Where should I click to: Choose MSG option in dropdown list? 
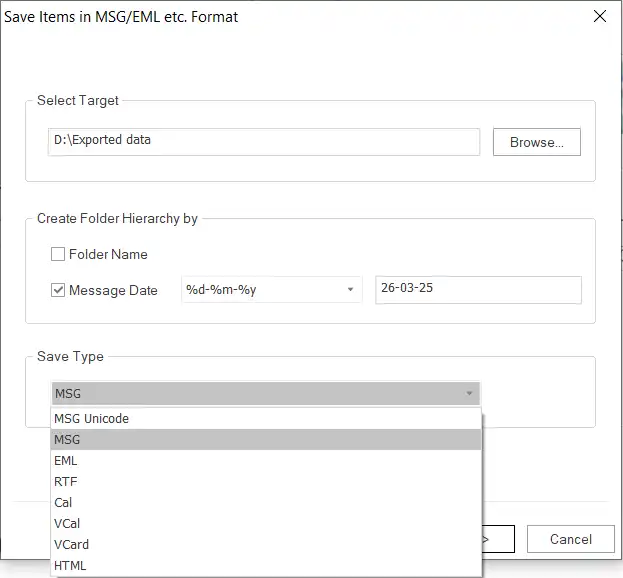[x=266, y=439]
